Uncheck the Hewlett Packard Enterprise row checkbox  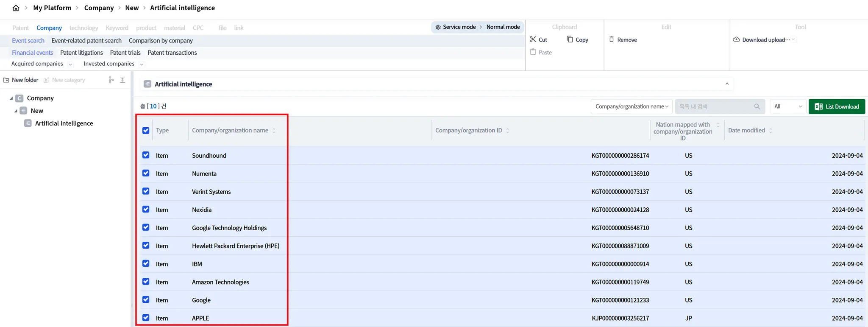tap(146, 246)
